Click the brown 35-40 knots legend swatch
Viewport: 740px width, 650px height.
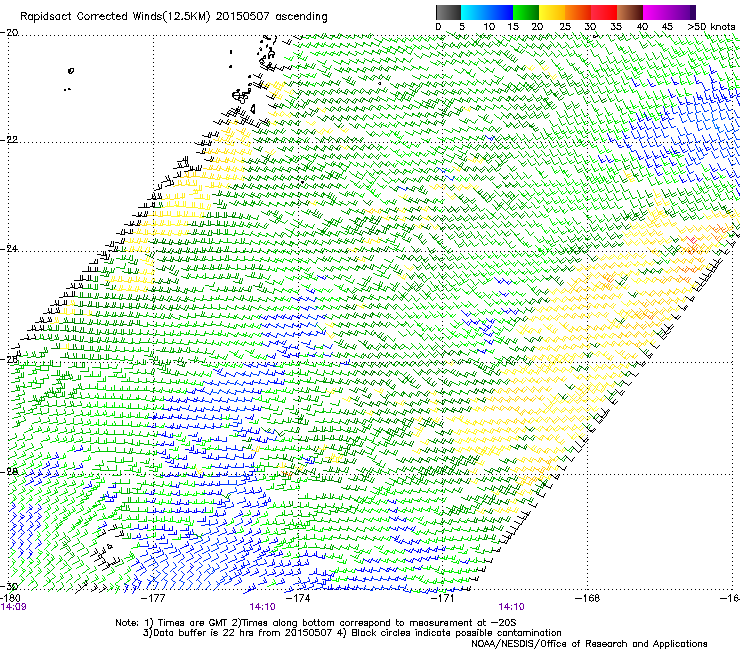point(630,12)
